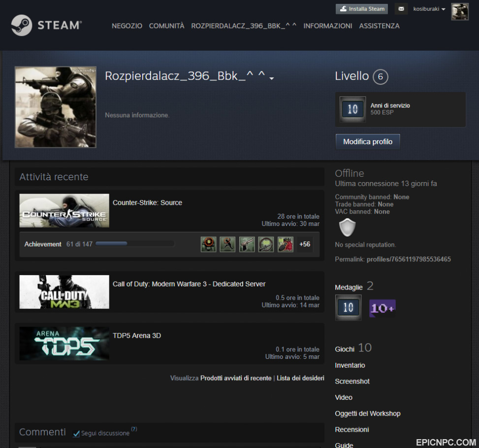The width and height of the screenshot is (479, 448).
Task: Open the ROZPIERDALACZ_396_BBK_^^ menu
Action: point(244,26)
